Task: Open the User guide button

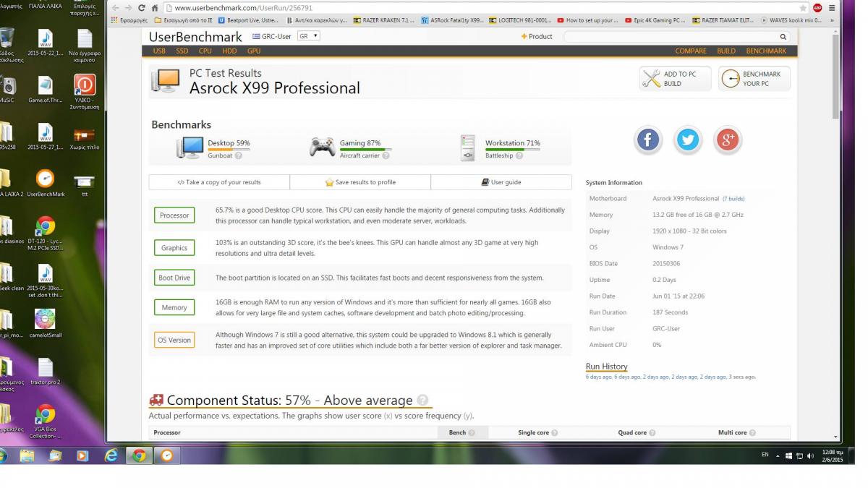Action: coord(501,182)
